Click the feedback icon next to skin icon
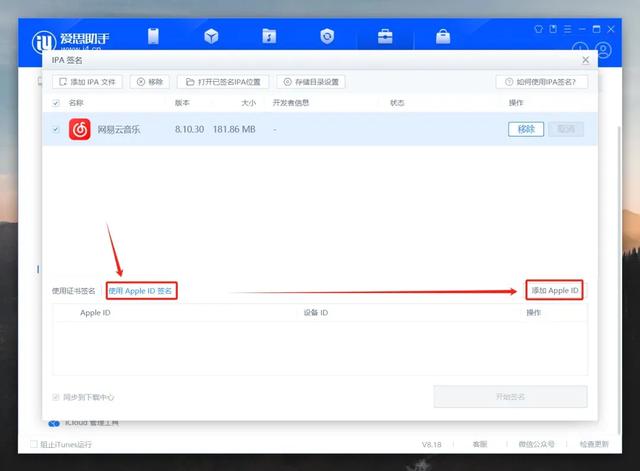The image size is (640, 471). (553, 29)
